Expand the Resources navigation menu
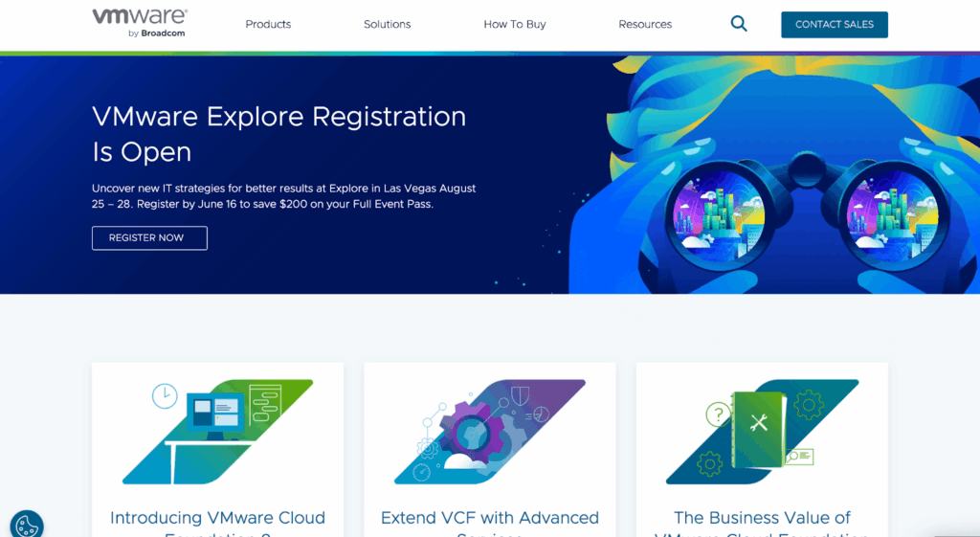Image resolution: width=980 pixels, height=537 pixels. click(645, 24)
